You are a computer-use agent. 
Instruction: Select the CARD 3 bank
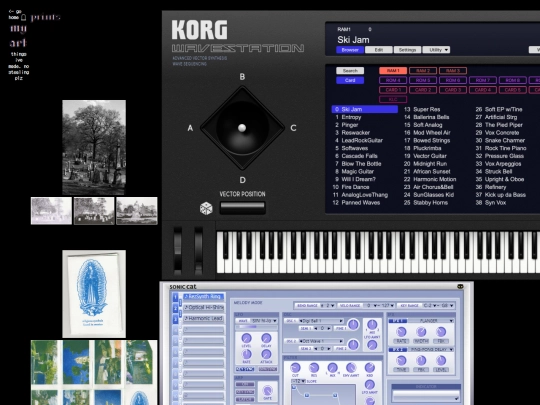point(453,90)
